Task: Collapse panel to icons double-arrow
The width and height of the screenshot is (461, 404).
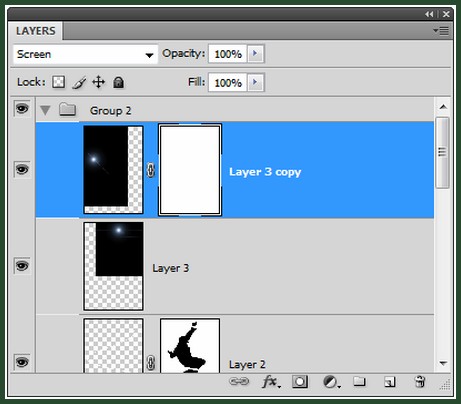Action: click(429, 14)
